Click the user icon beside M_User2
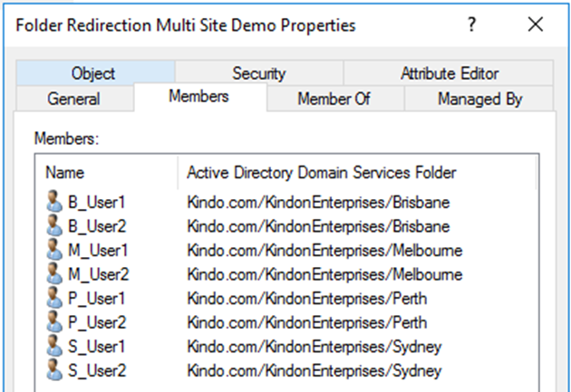This screenshot has height=392, width=571. 54,273
